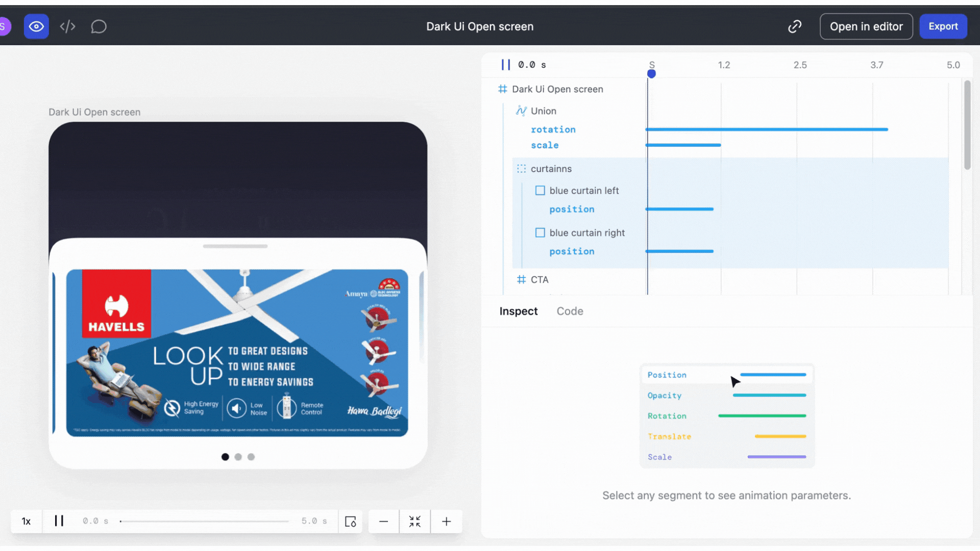Copy the share link icon
Screen dimensions: 980x551
coord(795,27)
